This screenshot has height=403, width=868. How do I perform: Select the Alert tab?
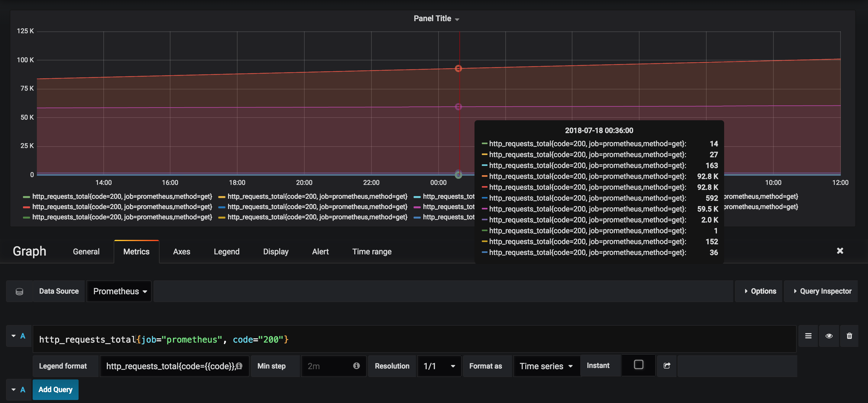321,251
